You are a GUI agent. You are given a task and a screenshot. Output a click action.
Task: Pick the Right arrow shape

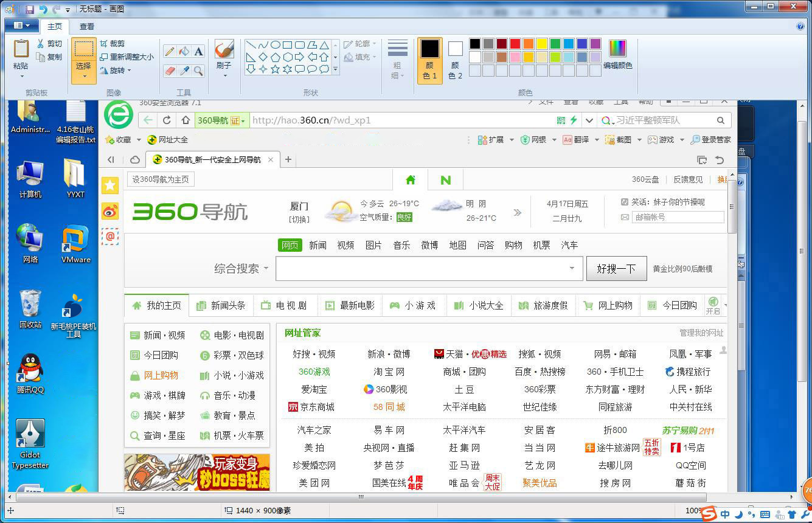point(300,57)
